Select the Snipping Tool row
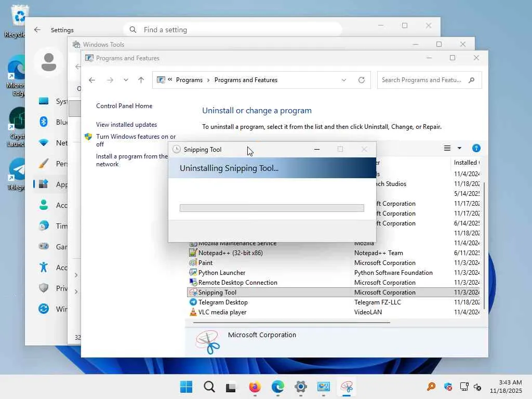 coord(333,292)
